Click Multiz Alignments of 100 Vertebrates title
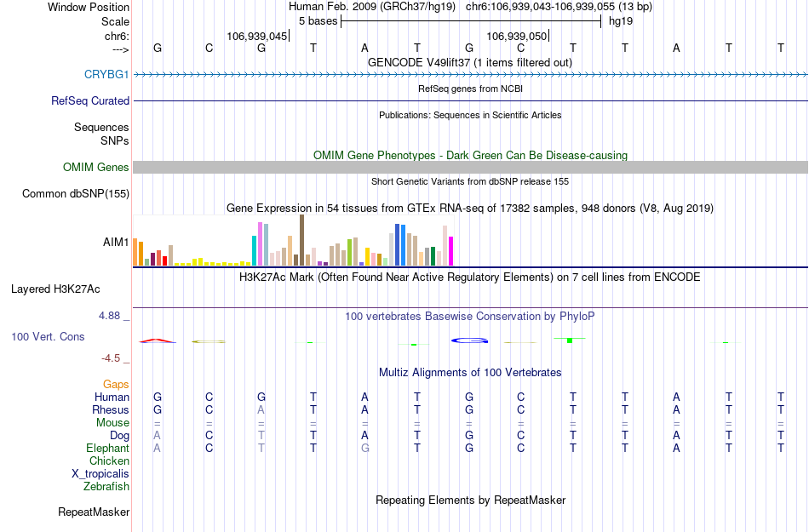Screen dimensions: 809x532 point(470,372)
